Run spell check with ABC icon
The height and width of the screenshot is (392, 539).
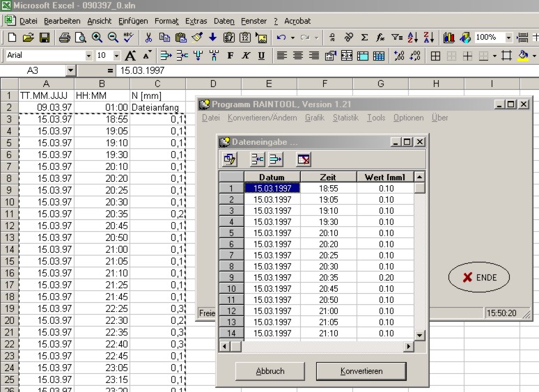129,38
